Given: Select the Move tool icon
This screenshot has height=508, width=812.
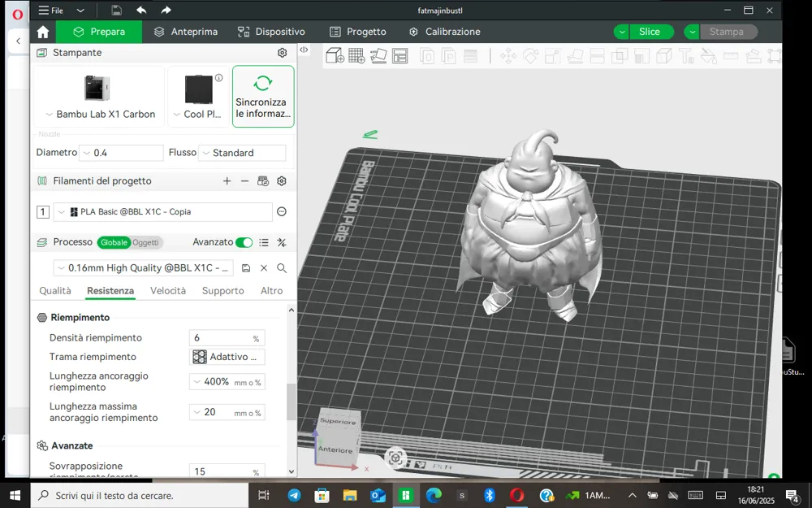Looking at the screenshot, I should pyautogui.click(x=508, y=56).
